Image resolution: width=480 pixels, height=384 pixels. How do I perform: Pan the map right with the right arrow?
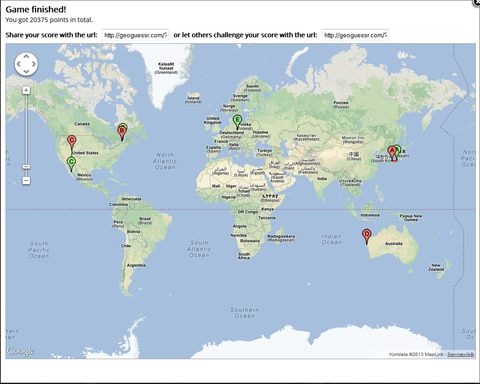click(34, 64)
